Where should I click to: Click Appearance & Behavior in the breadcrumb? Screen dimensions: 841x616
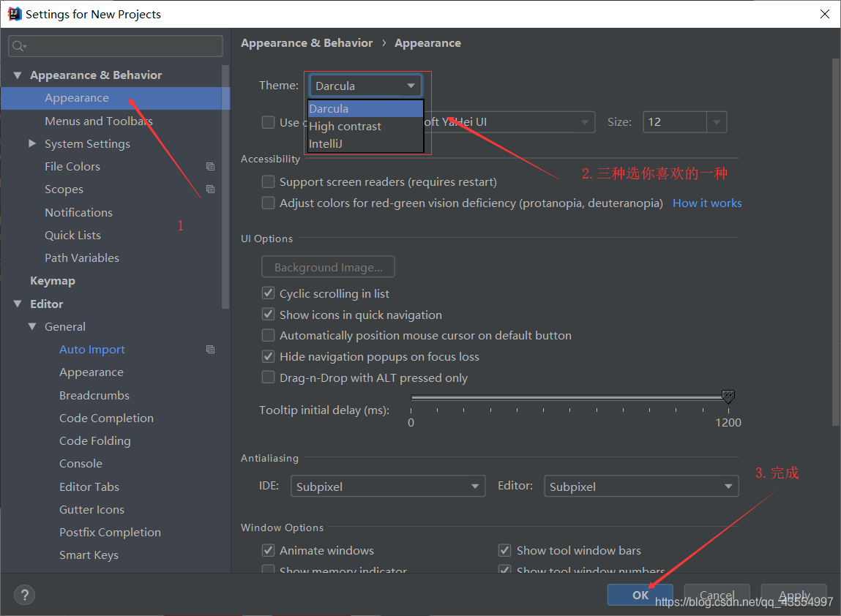pyautogui.click(x=307, y=43)
